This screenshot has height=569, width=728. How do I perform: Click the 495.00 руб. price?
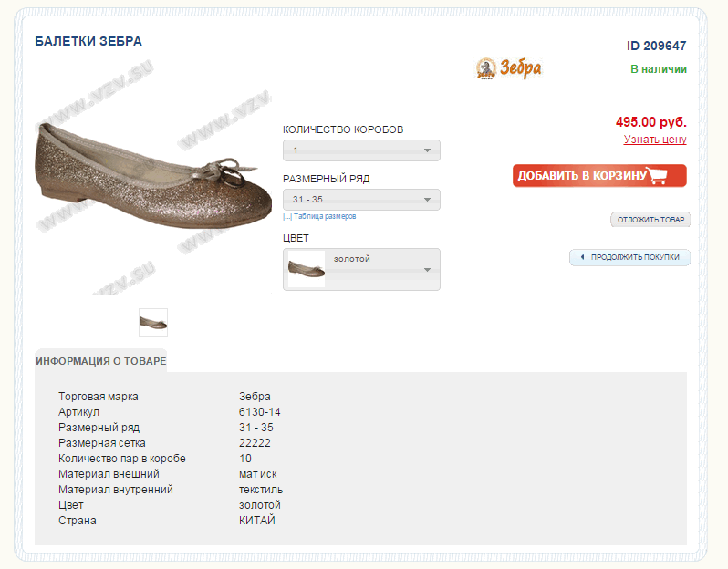(650, 121)
